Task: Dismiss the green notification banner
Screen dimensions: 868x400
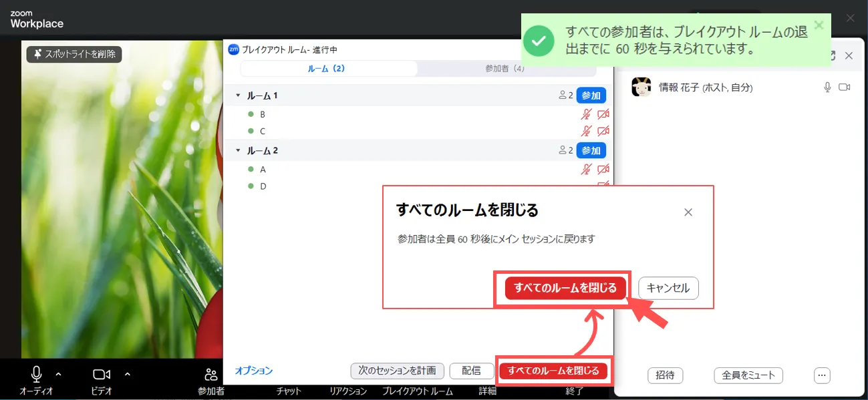Action: click(x=819, y=25)
